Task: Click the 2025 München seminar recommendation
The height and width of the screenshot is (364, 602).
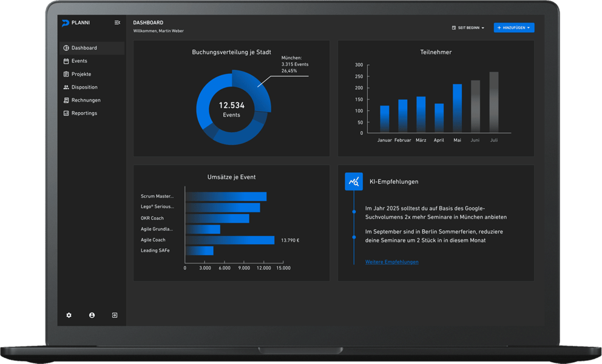Action: (436, 213)
